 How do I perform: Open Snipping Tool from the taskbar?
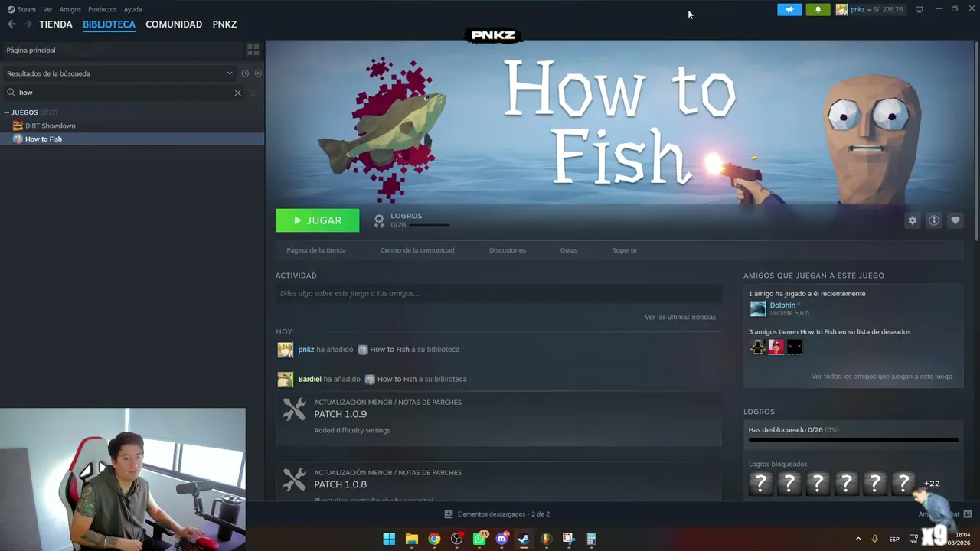(568, 539)
